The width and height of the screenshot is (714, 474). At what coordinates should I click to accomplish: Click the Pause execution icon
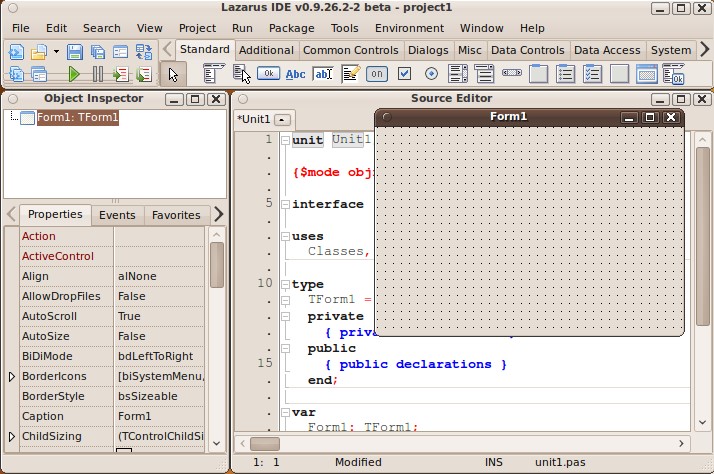97,74
